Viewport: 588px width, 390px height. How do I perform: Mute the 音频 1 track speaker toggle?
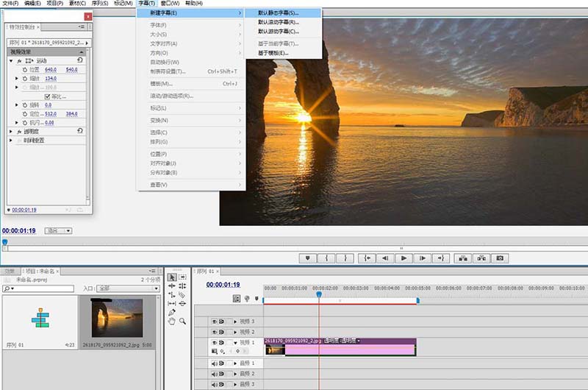point(215,364)
